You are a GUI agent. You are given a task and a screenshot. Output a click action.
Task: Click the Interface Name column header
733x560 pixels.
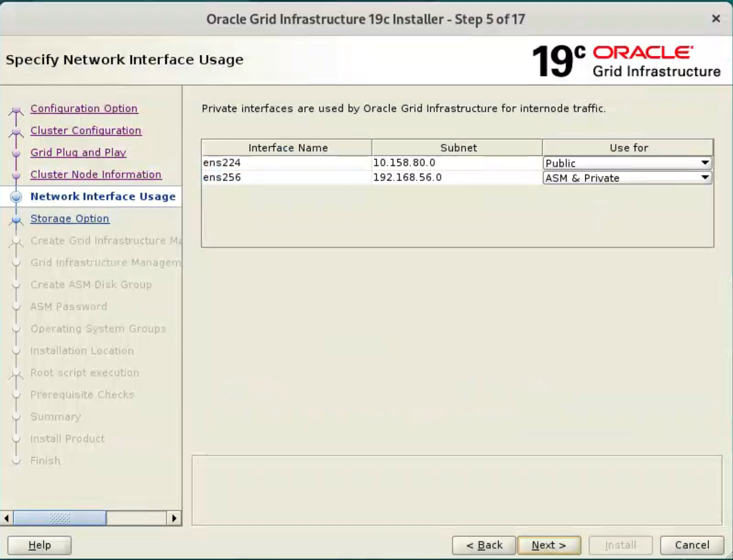(287, 148)
